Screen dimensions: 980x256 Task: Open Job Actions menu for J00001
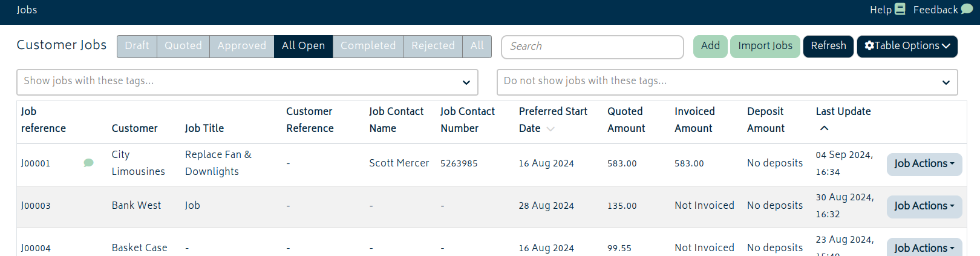click(924, 164)
